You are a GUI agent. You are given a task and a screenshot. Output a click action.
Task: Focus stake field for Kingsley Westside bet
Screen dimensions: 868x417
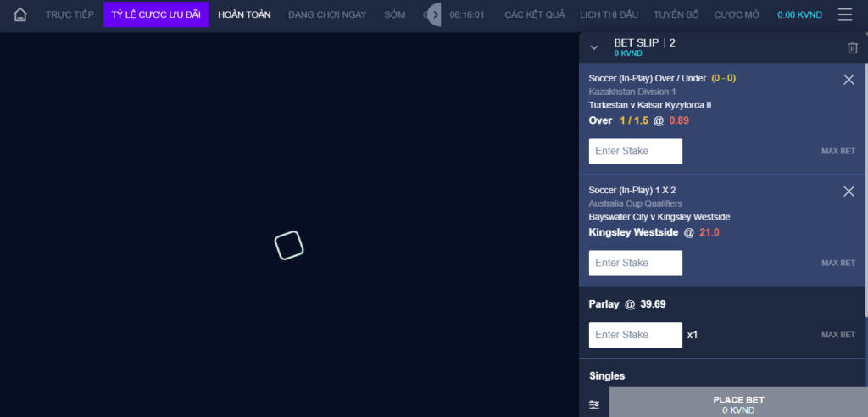pos(636,263)
